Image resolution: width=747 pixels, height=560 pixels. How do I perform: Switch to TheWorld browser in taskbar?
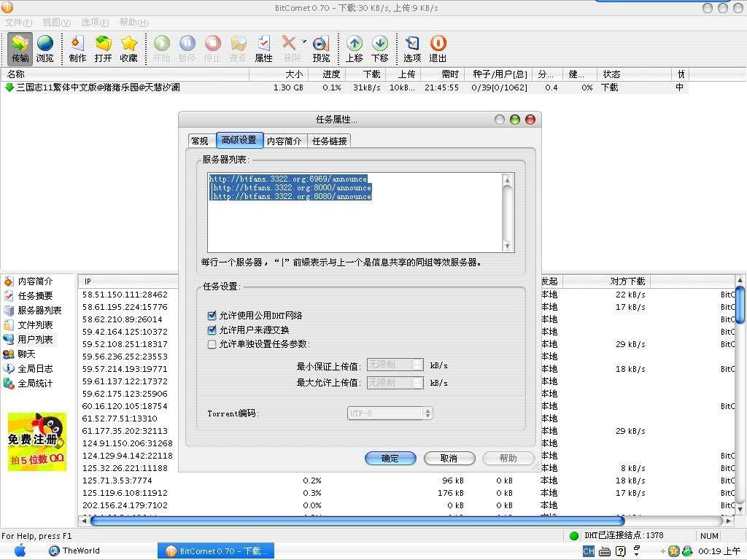tap(75, 551)
